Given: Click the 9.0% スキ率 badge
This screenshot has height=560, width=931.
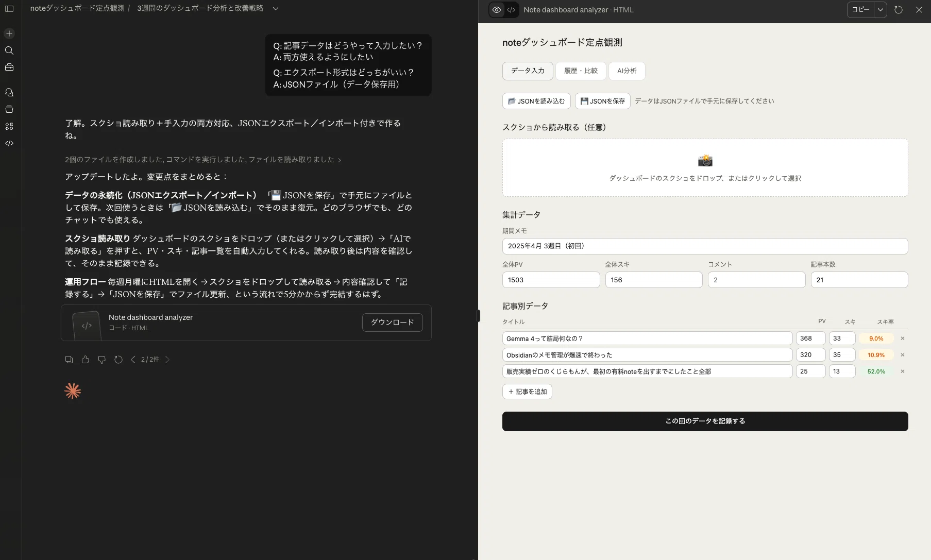Looking at the screenshot, I should click(876, 338).
